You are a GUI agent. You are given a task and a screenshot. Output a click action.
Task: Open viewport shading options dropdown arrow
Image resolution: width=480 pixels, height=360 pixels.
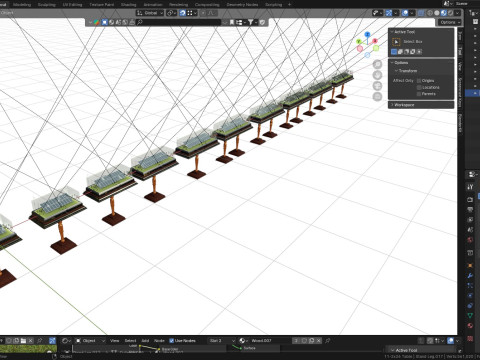[x=458, y=13]
